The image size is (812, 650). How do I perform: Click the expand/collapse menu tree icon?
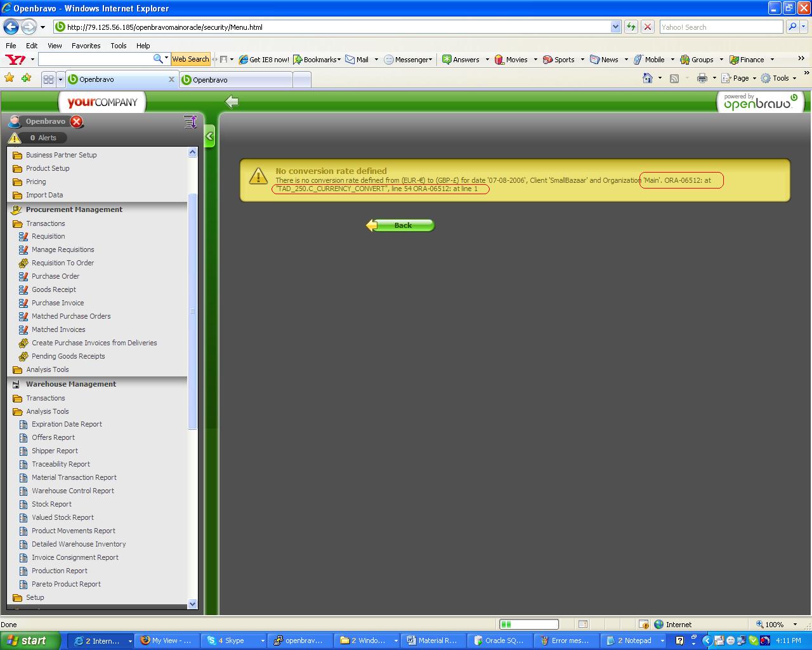[x=190, y=122]
